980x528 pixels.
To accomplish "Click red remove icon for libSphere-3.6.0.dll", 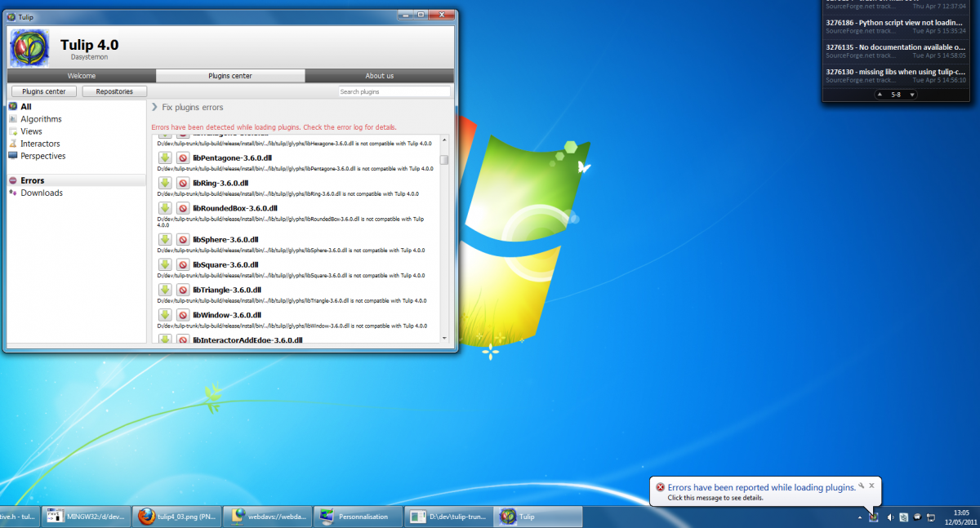I will pos(183,240).
